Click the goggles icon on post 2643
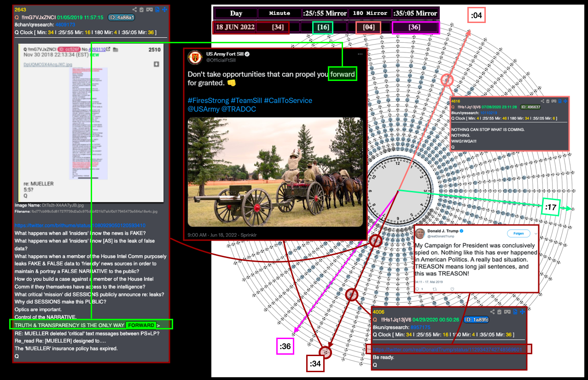The width and height of the screenshot is (588, 380). [x=149, y=9]
